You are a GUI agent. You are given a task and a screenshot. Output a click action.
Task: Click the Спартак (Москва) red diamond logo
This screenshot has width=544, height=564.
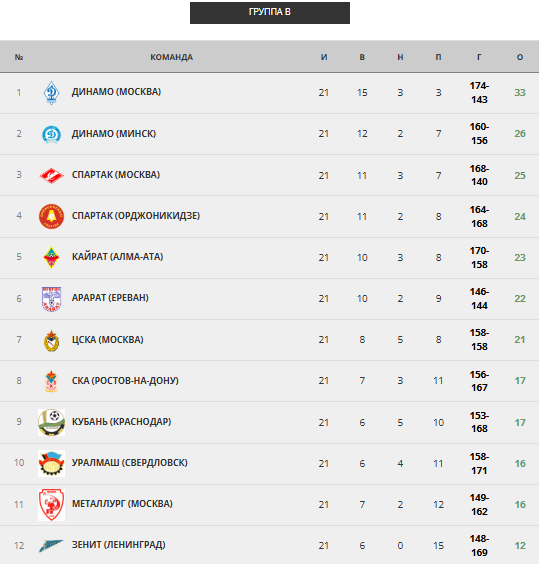click(51, 176)
